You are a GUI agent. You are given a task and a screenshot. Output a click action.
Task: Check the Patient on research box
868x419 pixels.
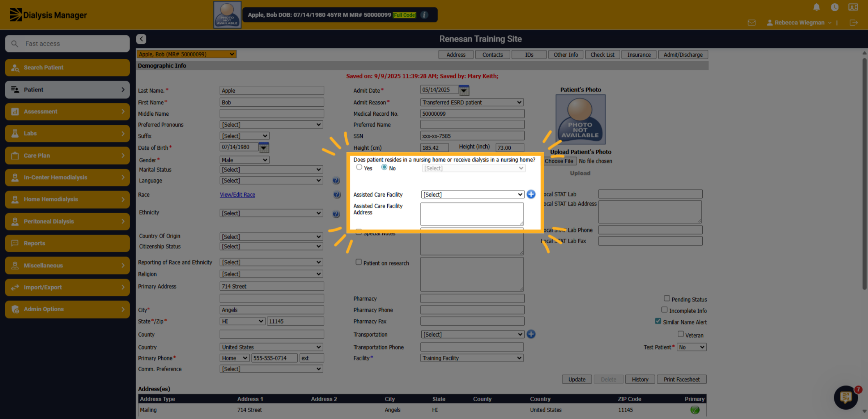(x=358, y=262)
